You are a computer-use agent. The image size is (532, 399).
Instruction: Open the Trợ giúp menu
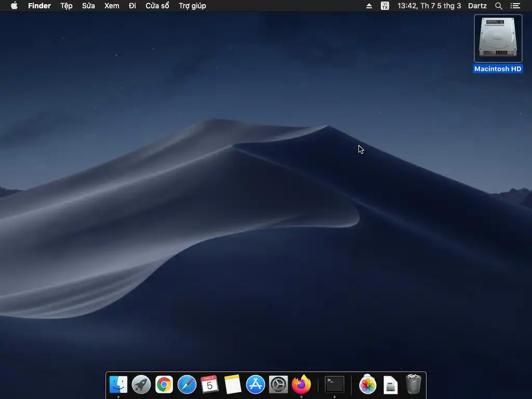tap(192, 6)
